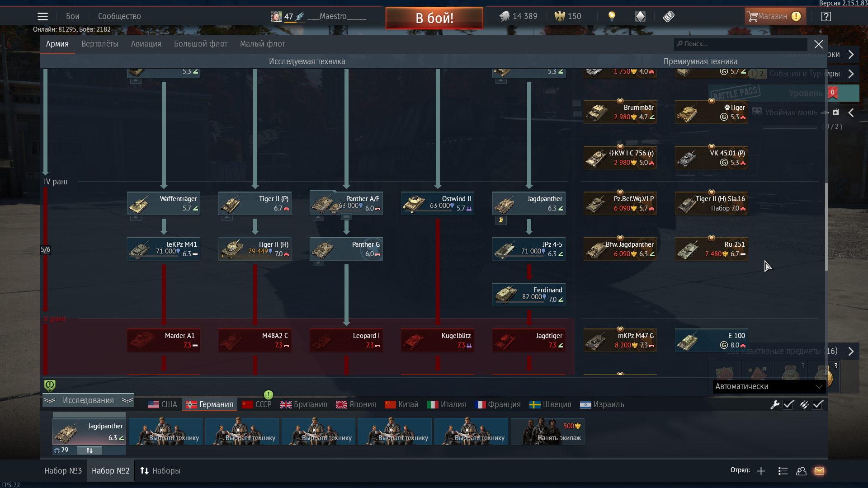Click the crew experience bar above Jagdpanther slot

[x=89, y=414]
